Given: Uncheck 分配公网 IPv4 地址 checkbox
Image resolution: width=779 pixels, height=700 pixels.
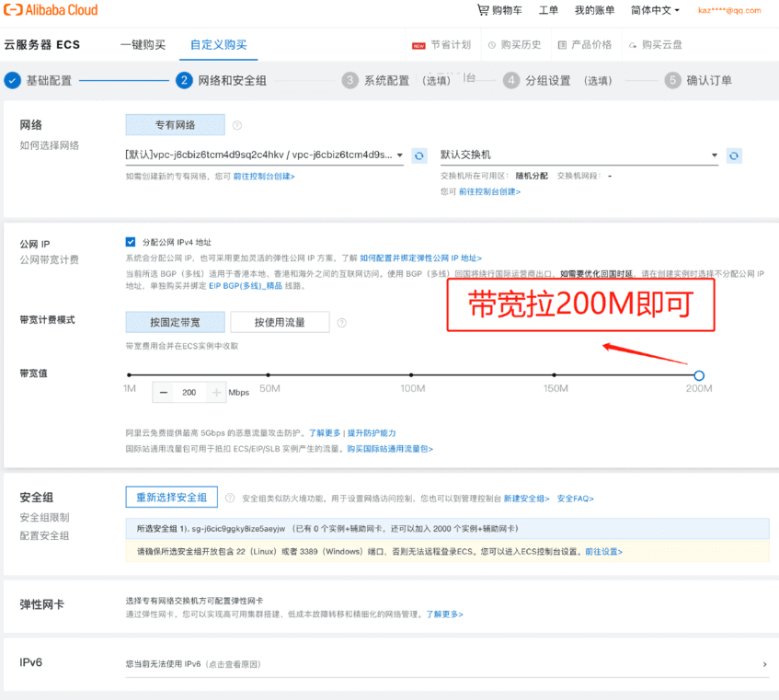Looking at the screenshot, I should point(131,242).
